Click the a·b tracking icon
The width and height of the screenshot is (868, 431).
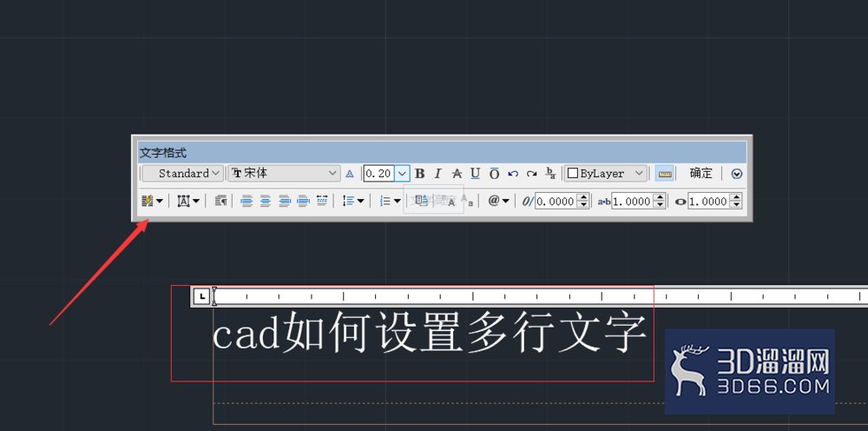[x=604, y=202]
